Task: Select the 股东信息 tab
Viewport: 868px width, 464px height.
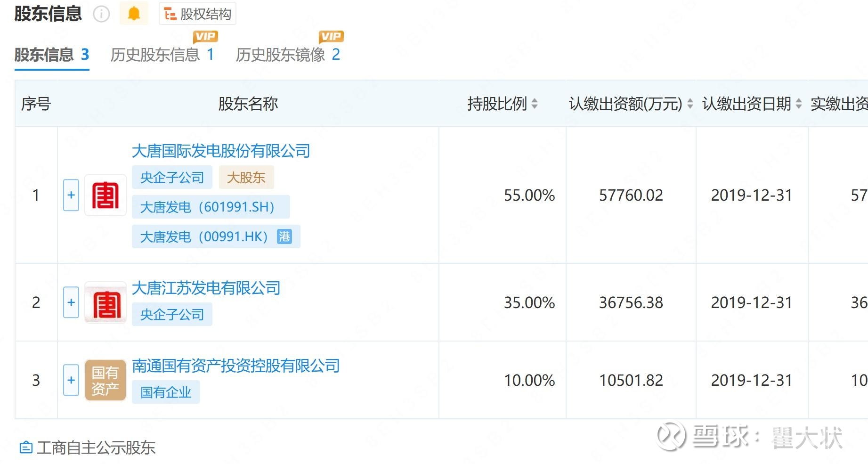Action: pos(52,55)
